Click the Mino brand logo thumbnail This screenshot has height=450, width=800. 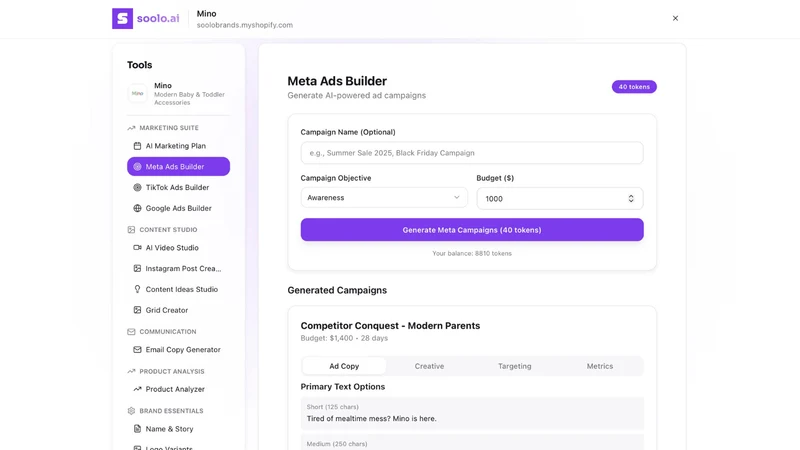click(x=137, y=93)
